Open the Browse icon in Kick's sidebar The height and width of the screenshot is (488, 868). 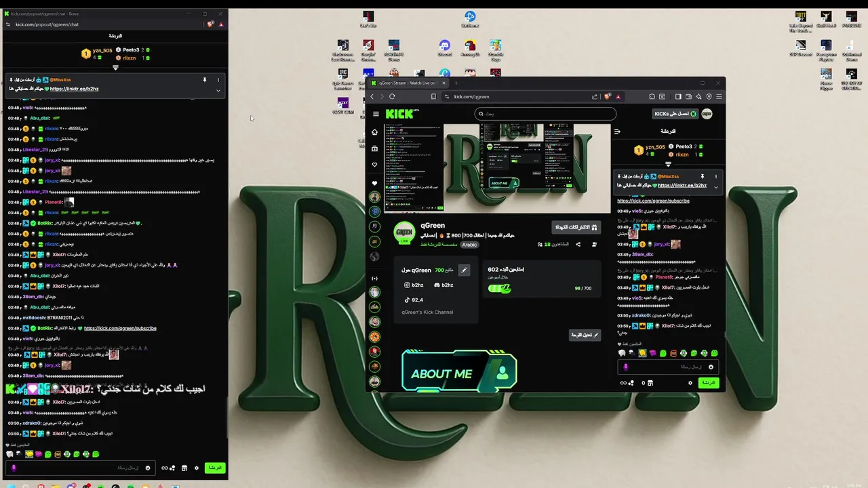point(374,148)
